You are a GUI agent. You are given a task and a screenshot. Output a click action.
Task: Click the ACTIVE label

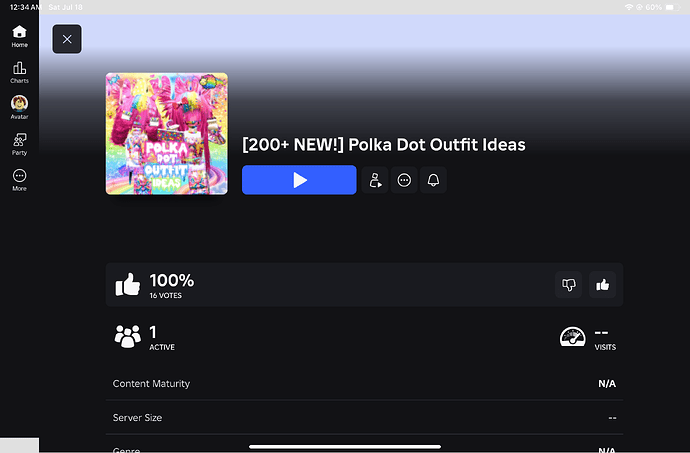162,347
